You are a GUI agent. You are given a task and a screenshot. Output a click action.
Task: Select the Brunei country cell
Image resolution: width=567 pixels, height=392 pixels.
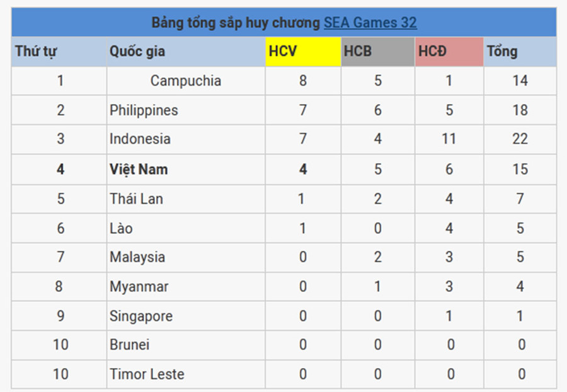coord(129,345)
